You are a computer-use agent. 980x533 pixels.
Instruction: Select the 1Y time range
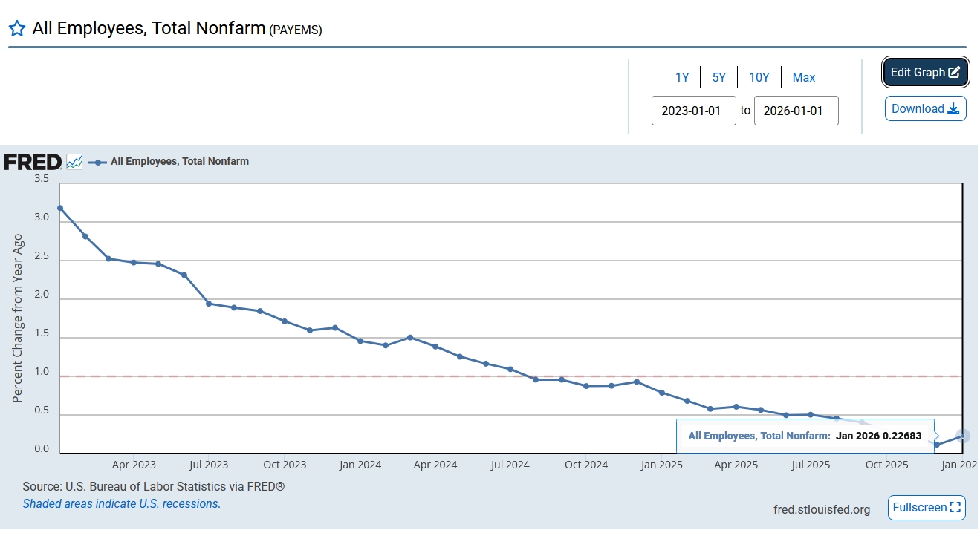tap(681, 78)
